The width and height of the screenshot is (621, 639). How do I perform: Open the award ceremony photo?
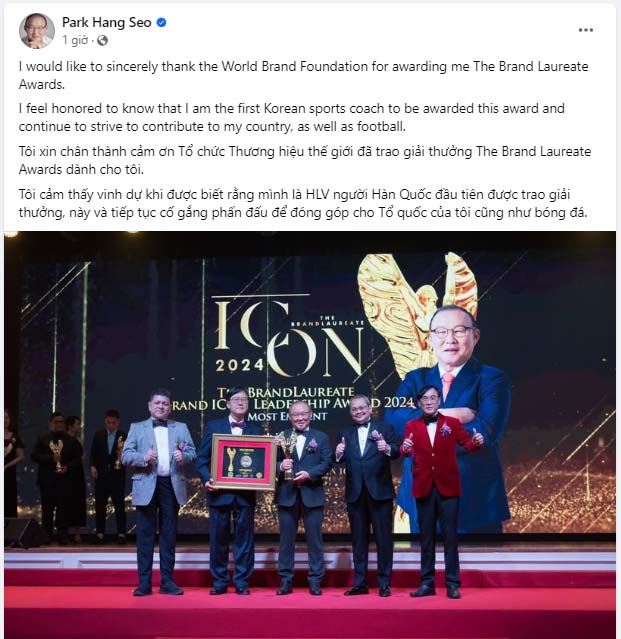(310, 435)
